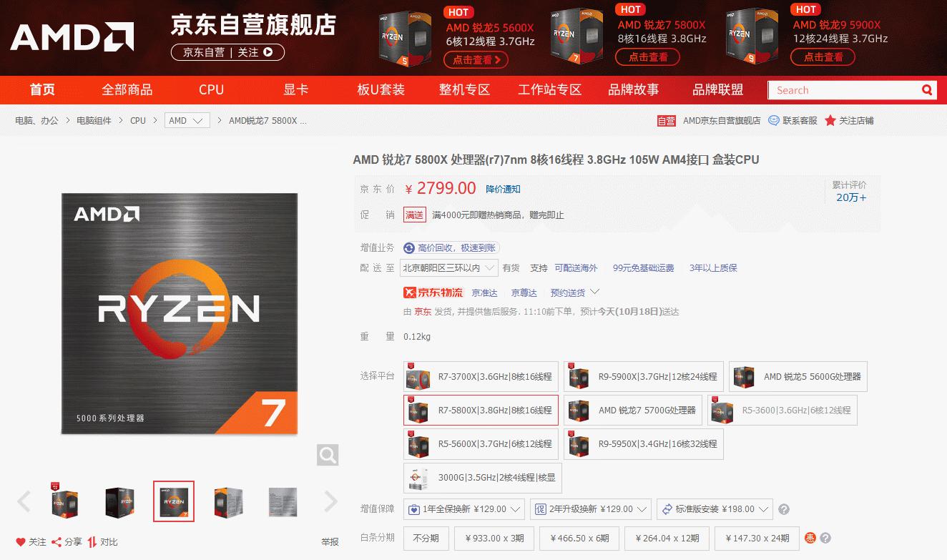Open the 品牌故事 navigation item
Viewport: 947px width, 560px height.
[634, 89]
